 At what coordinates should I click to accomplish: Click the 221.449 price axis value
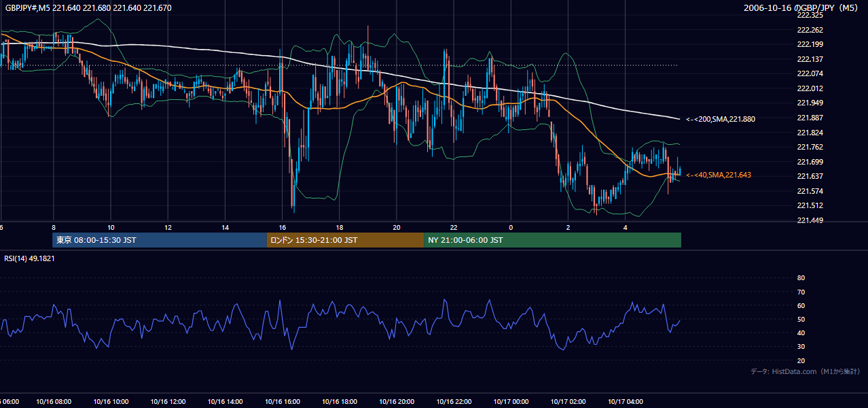tap(810, 220)
